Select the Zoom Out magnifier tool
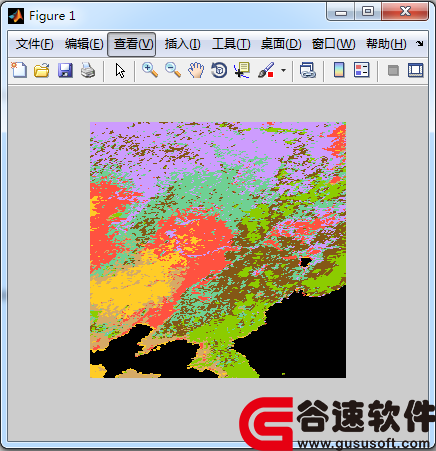The image size is (436, 451). 173,70
